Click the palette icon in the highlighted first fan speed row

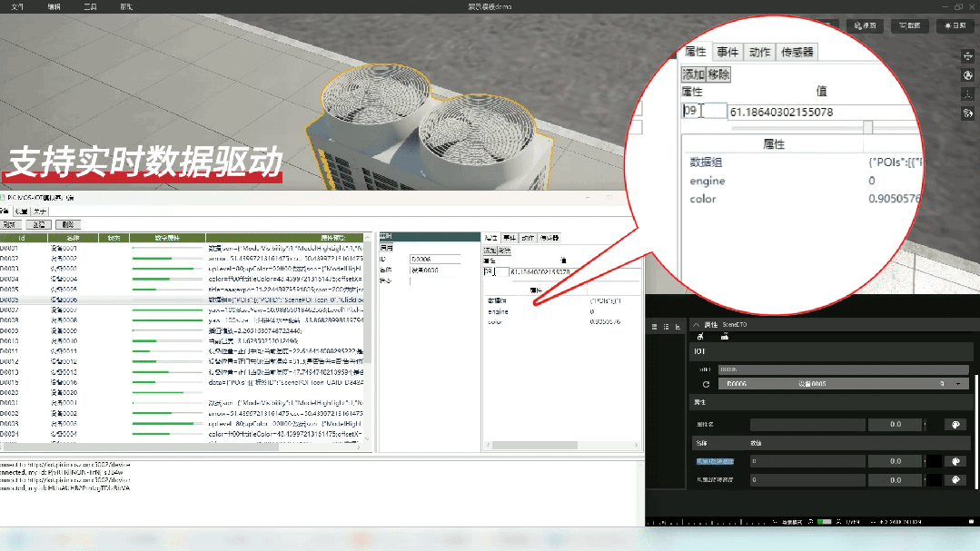955,461
